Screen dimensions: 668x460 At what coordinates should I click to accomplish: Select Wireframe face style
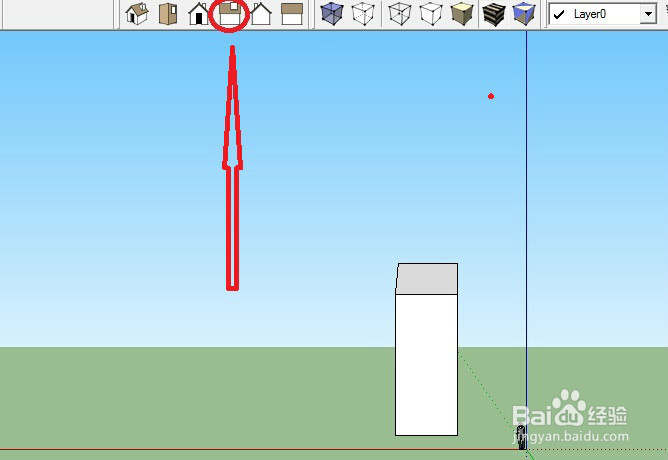[x=400, y=14]
